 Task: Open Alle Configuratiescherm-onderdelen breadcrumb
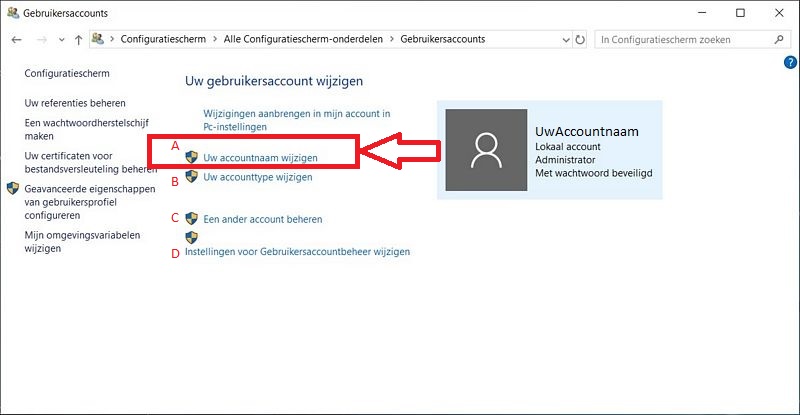(303, 39)
